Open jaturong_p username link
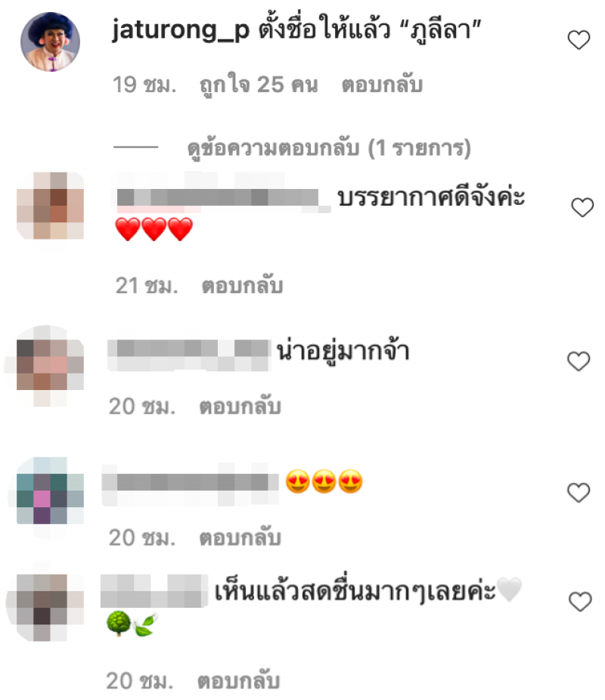The height and width of the screenshot is (700, 605). [181, 30]
